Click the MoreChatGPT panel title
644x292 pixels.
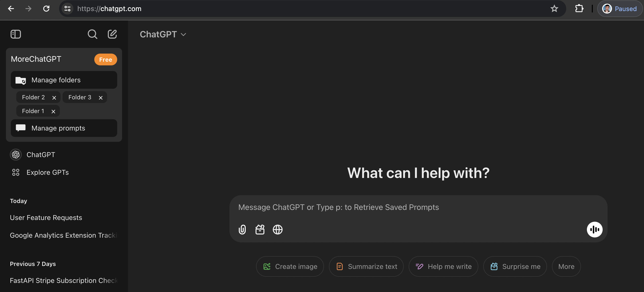[x=36, y=59]
